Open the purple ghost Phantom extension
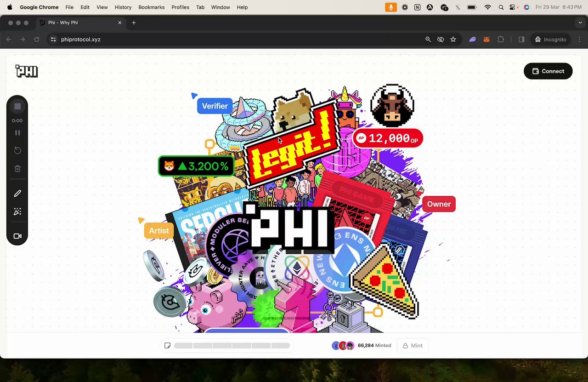Screen dimensions: 588x382 click(472, 40)
